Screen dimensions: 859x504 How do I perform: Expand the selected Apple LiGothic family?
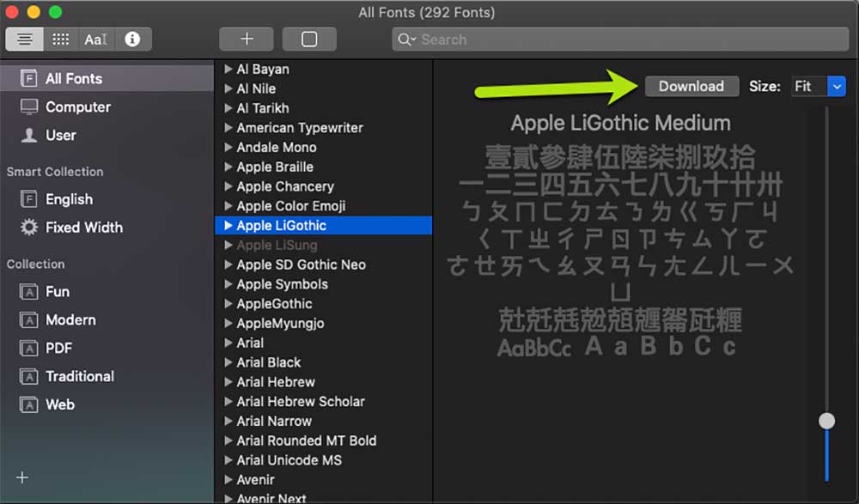point(228,225)
